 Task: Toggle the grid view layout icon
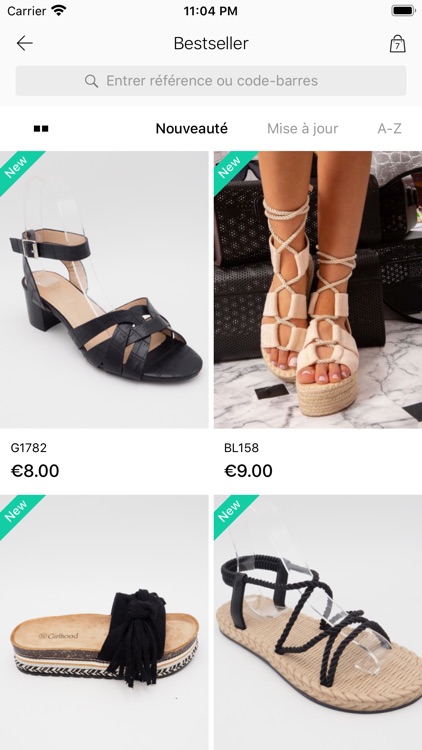41,129
